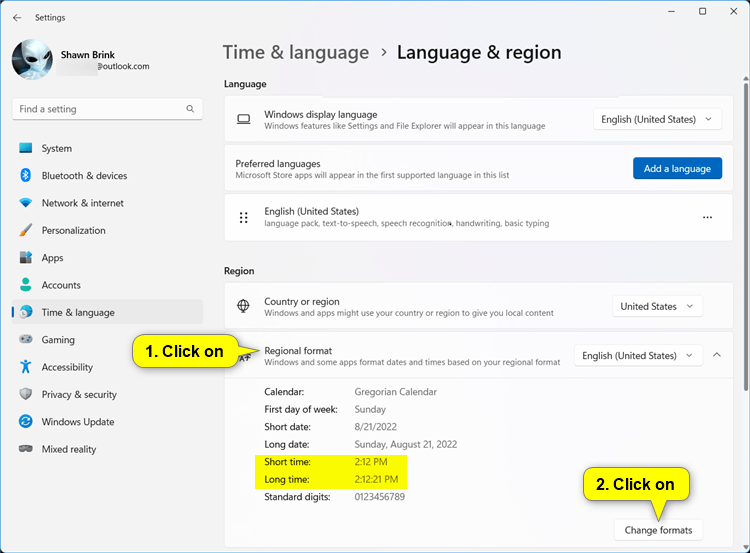Click the back arrow in Settings
Image resolution: width=750 pixels, height=553 pixels.
[17, 17]
